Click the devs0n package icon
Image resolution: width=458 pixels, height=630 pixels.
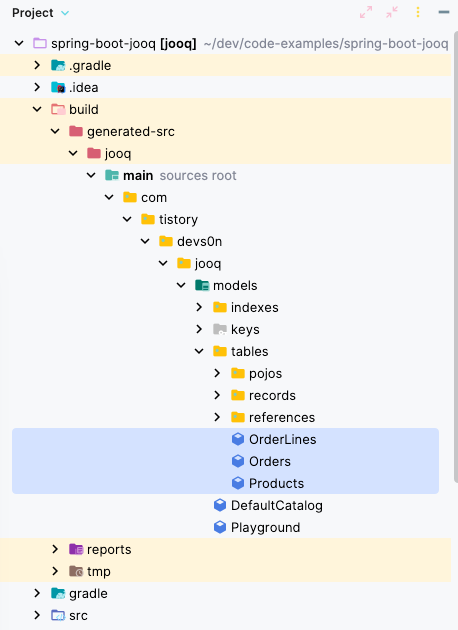click(166, 241)
